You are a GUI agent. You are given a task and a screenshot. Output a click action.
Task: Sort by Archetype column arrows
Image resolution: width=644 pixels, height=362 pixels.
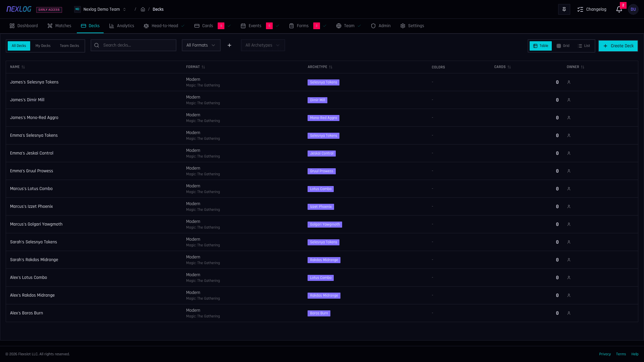click(x=331, y=67)
